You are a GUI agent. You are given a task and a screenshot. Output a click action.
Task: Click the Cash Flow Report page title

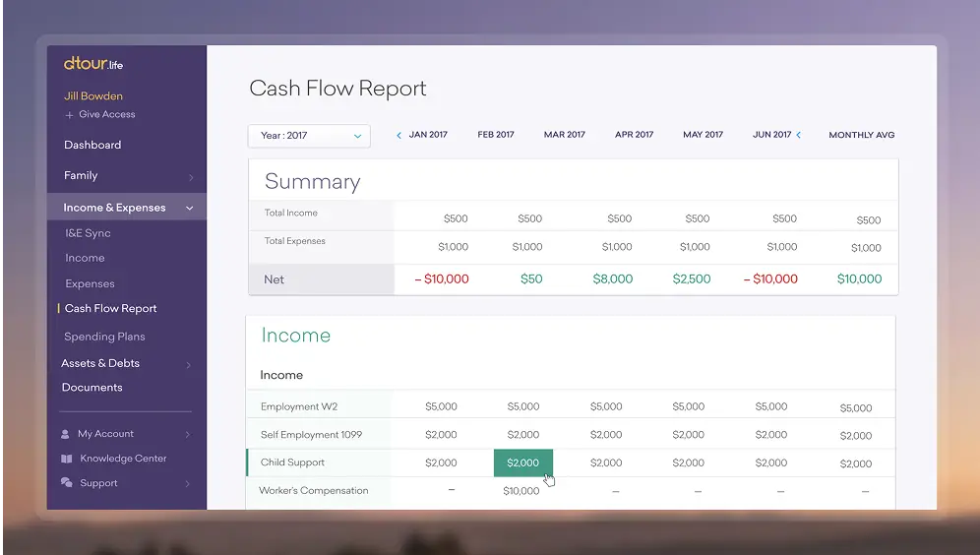click(337, 89)
